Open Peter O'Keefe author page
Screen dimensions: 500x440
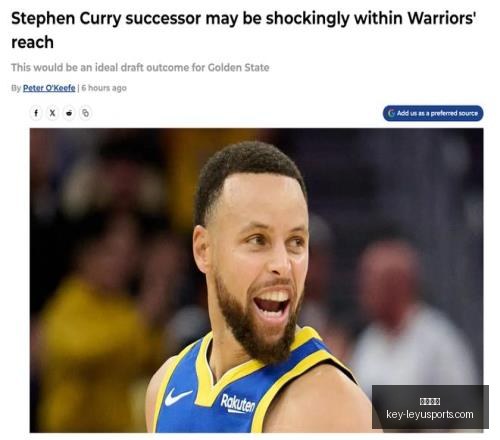pos(49,88)
